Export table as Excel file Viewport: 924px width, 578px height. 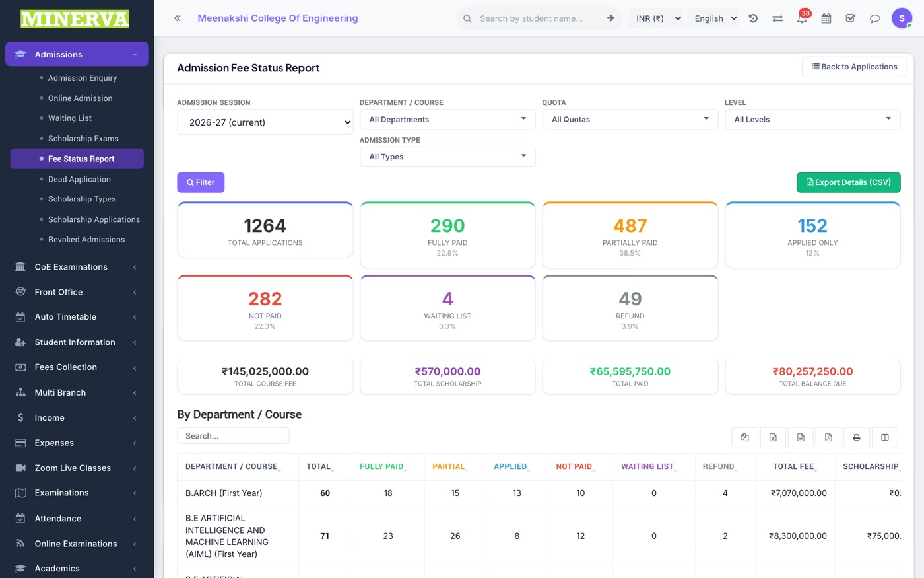[773, 437]
